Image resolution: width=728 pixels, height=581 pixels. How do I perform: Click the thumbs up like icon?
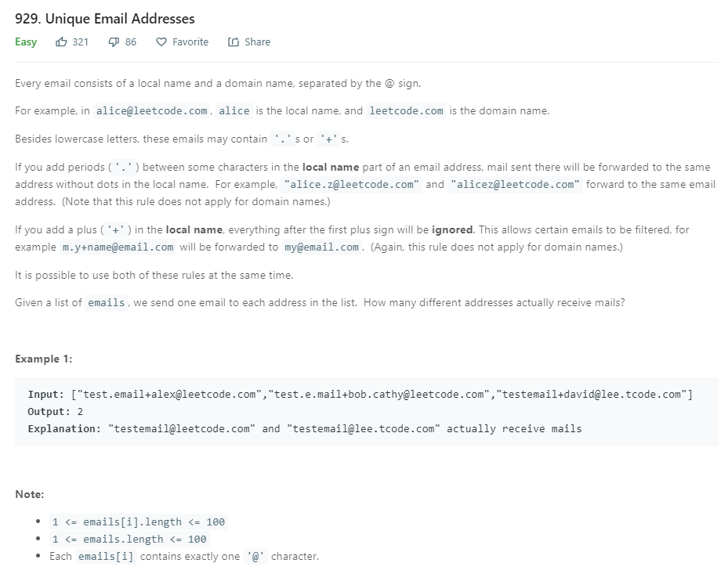tap(61, 42)
